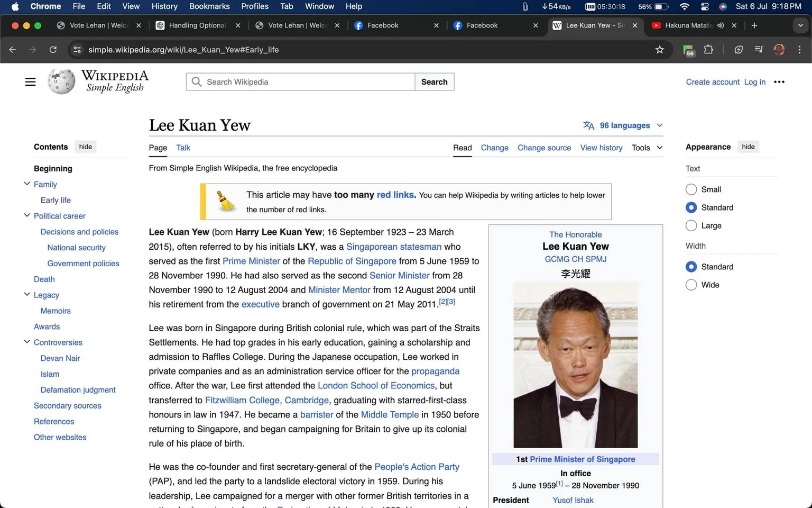
Task: Open the Chrome tab search dropdown arrow
Action: pos(800,25)
